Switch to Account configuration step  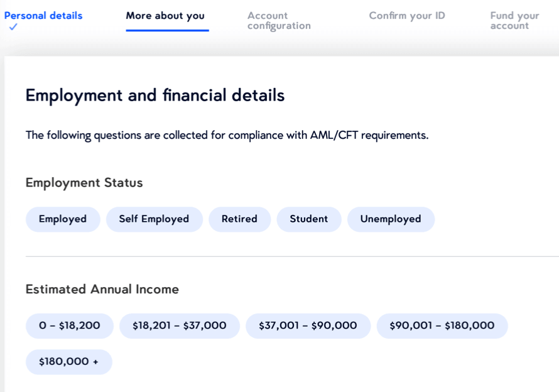(x=279, y=21)
